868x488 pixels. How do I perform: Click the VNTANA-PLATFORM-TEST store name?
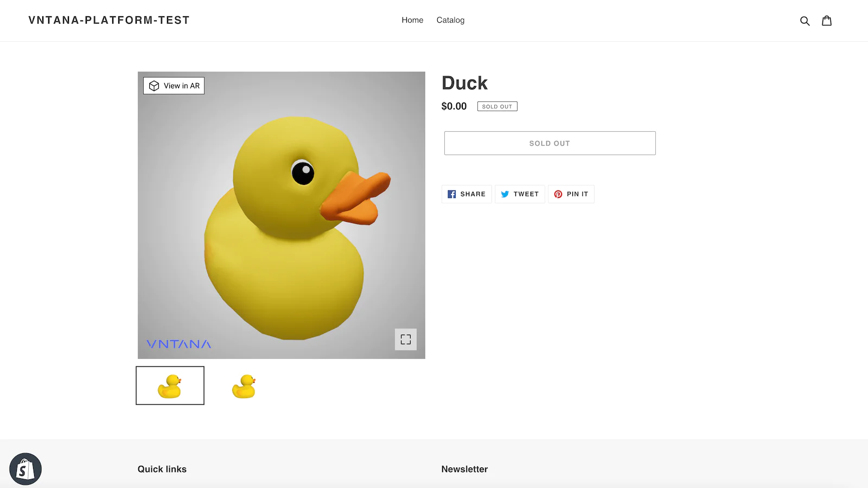click(x=109, y=20)
